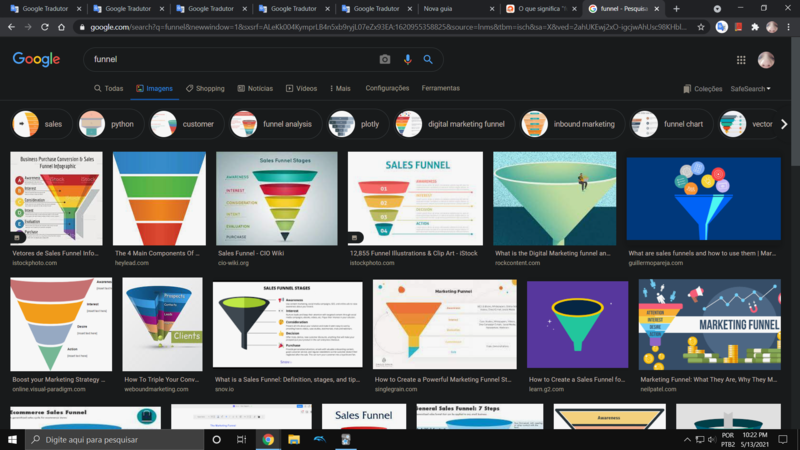Open the purple funnel image from learn.g2.com
This screenshot has width=800, height=450.
click(578, 324)
